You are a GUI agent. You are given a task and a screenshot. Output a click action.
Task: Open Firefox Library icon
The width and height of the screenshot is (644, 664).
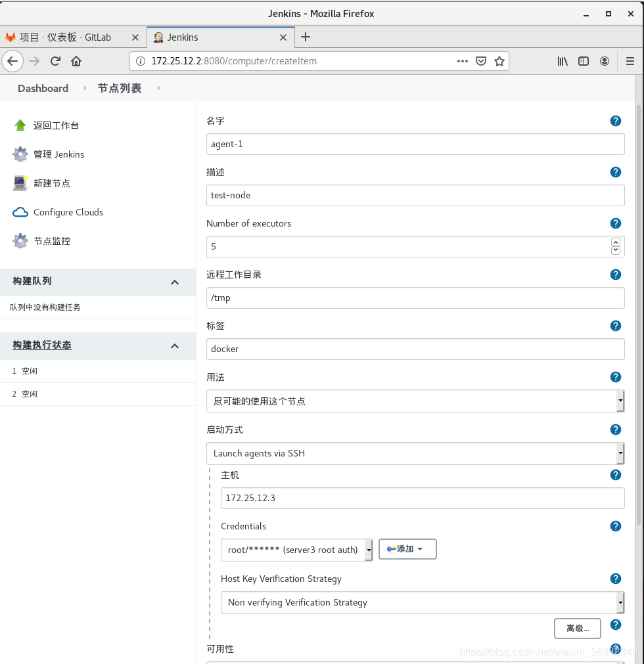[x=563, y=61]
